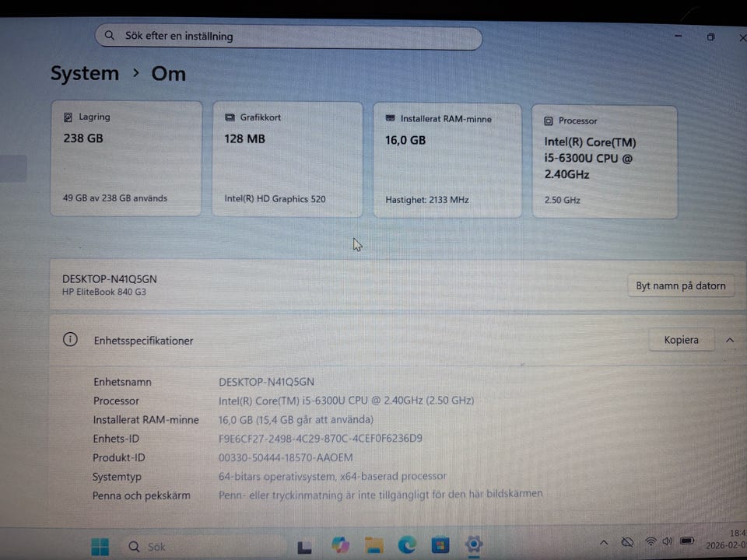Open the taskbar clock and date
The width and height of the screenshot is (747, 560).
pos(728,539)
